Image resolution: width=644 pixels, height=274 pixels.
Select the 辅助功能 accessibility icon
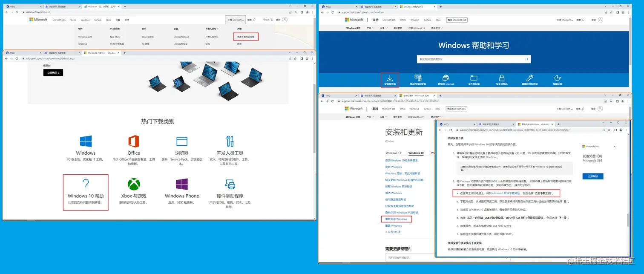pyautogui.click(x=557, y=79)
